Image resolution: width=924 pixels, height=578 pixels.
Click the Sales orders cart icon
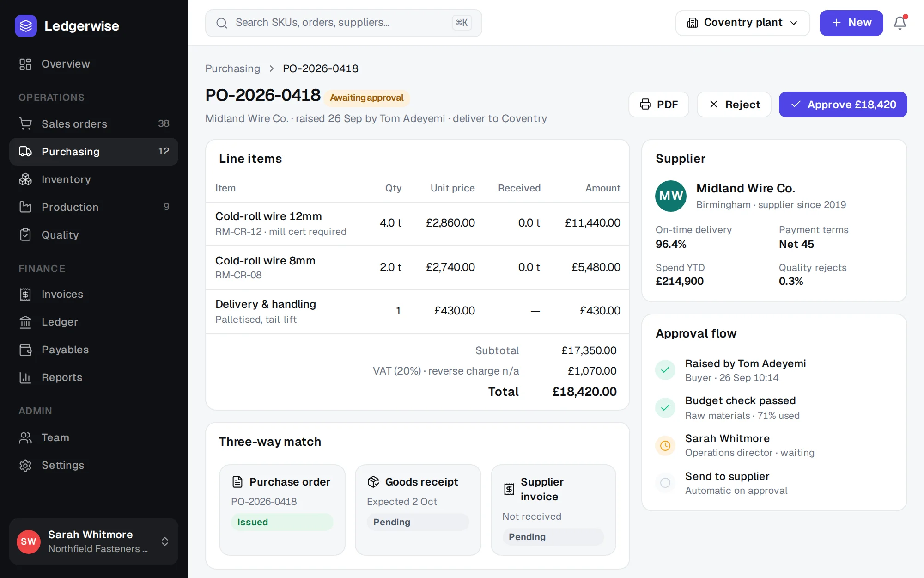25,124
